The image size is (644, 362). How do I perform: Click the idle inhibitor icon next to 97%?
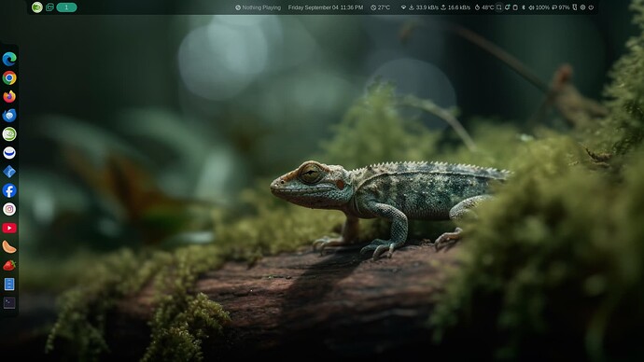point(575,7)
